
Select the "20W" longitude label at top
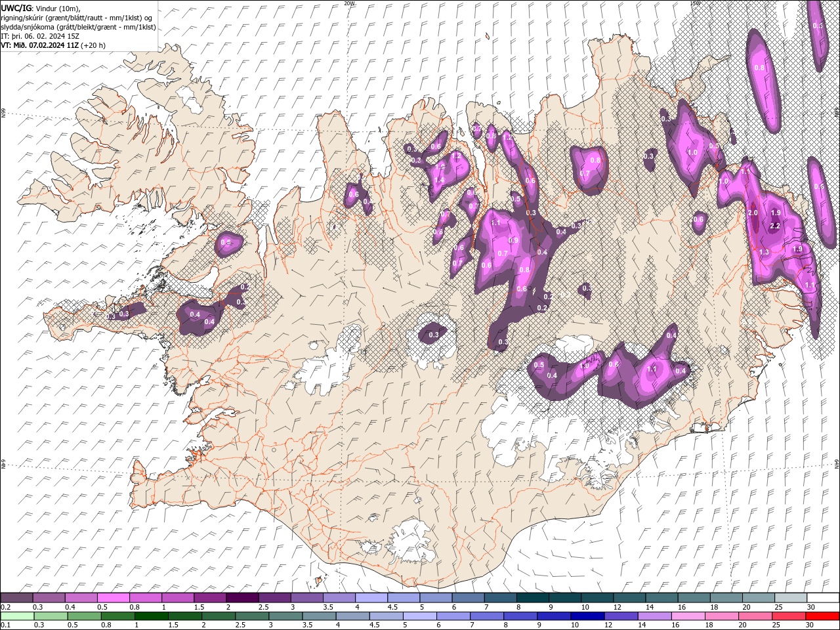349,3
